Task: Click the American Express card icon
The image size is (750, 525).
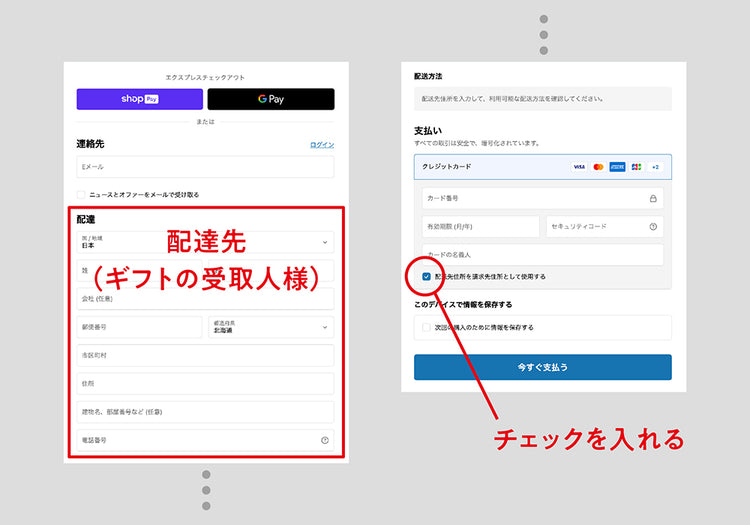Action: pos(617,167)
